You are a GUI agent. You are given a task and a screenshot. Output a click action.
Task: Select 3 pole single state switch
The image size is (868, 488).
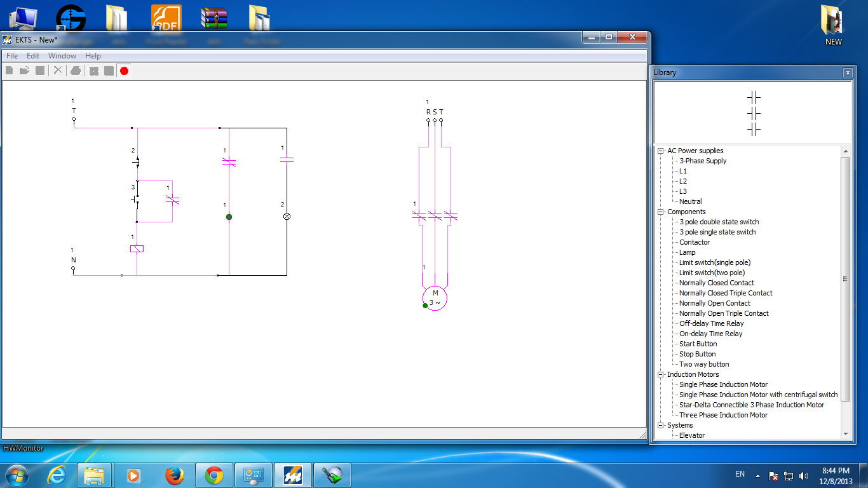717,232
